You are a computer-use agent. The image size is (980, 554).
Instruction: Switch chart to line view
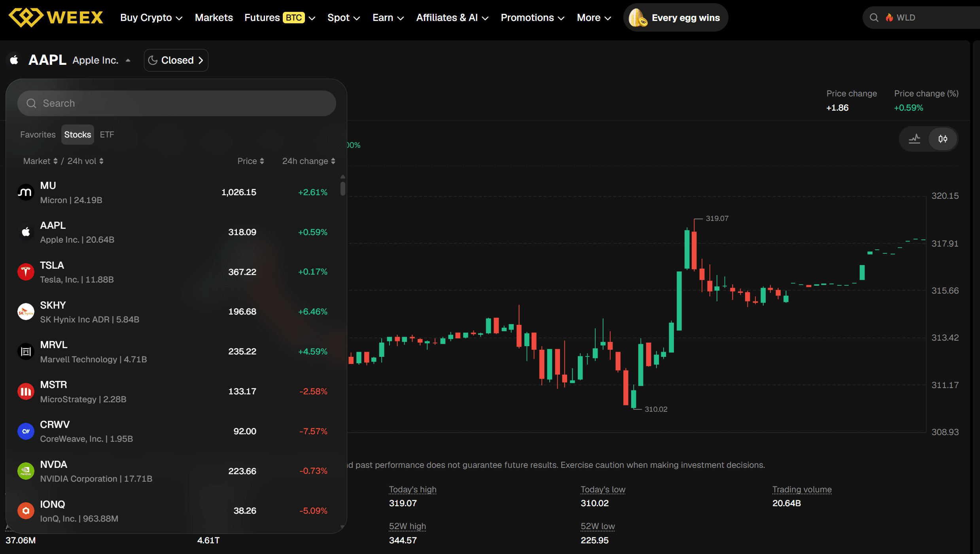click(914, 139)
